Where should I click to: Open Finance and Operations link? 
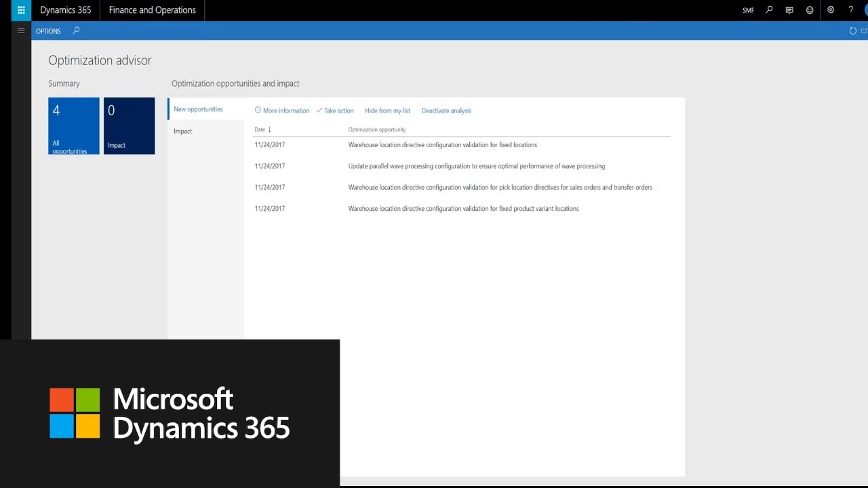click(152, 10)
